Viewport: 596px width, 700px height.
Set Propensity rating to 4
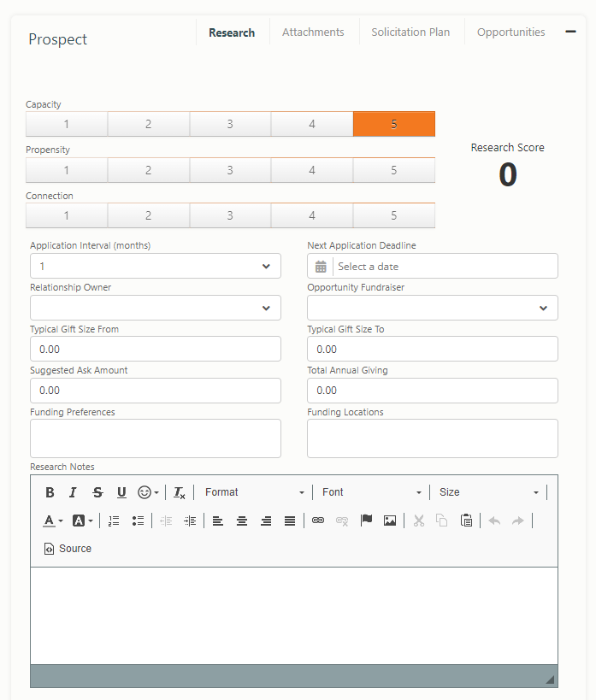[312, 170]
